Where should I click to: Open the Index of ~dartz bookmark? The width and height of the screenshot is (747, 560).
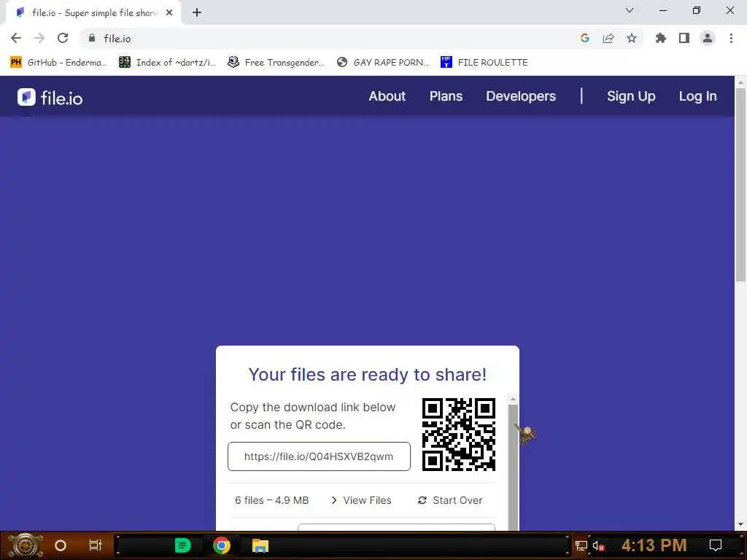(x=168, y=63)
